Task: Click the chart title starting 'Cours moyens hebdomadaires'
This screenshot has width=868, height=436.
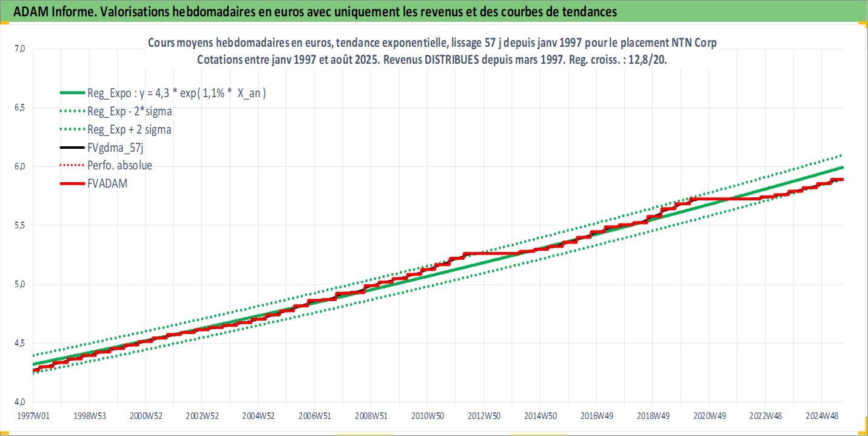Action: (x=432, y=44)
